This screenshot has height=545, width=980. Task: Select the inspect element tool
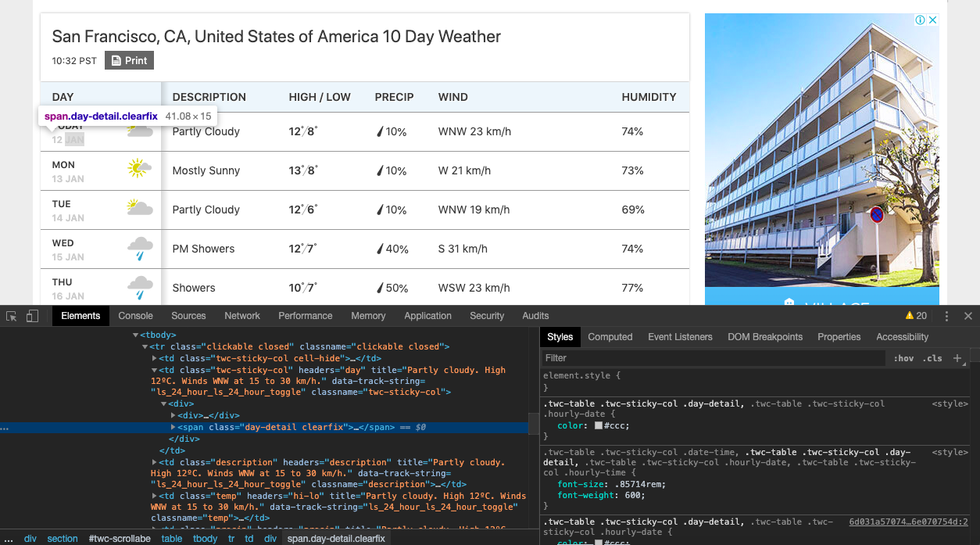click(x=11, y=315)
